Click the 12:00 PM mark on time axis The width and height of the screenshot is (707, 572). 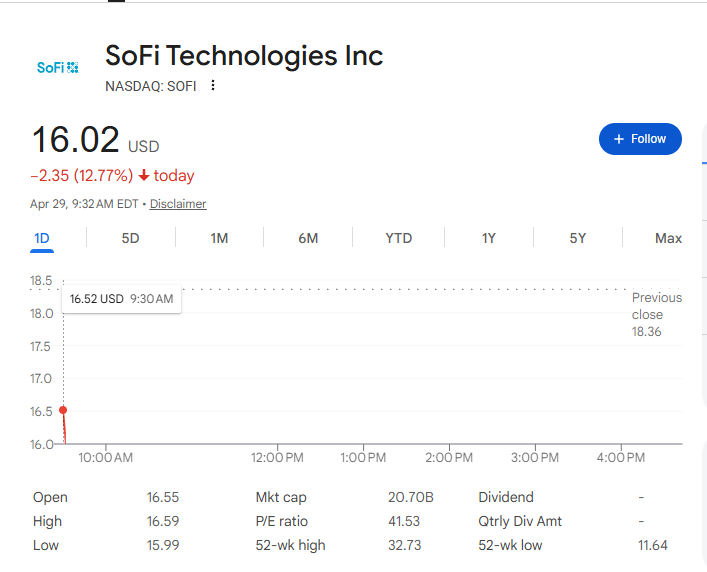[277, 458]
